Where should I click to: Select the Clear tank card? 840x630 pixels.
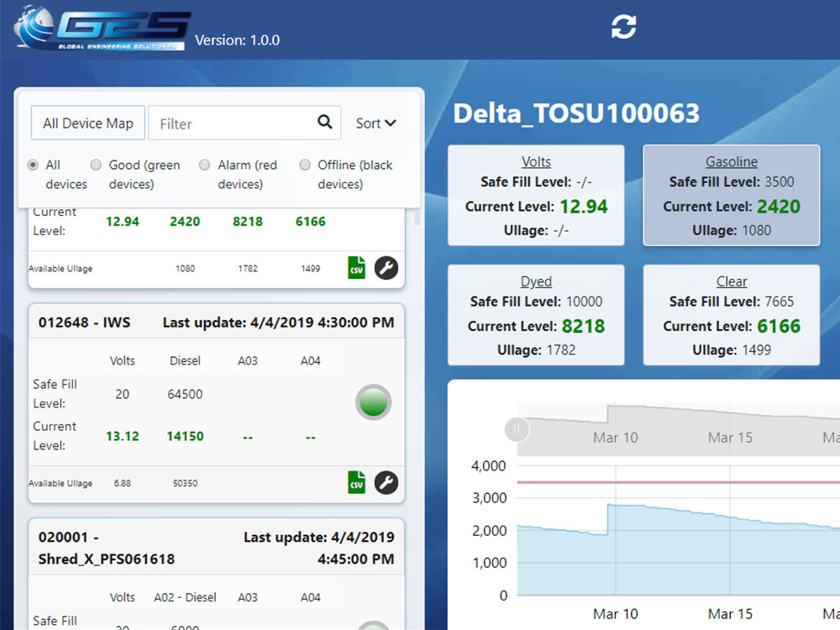[x=731, y=315]
